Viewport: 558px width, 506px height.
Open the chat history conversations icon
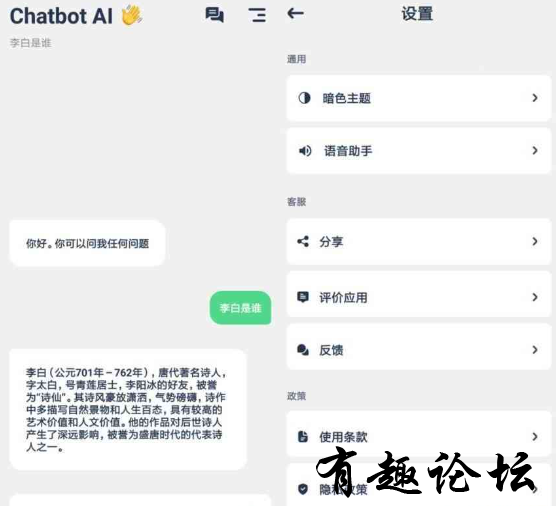click(x=215, y=15)
